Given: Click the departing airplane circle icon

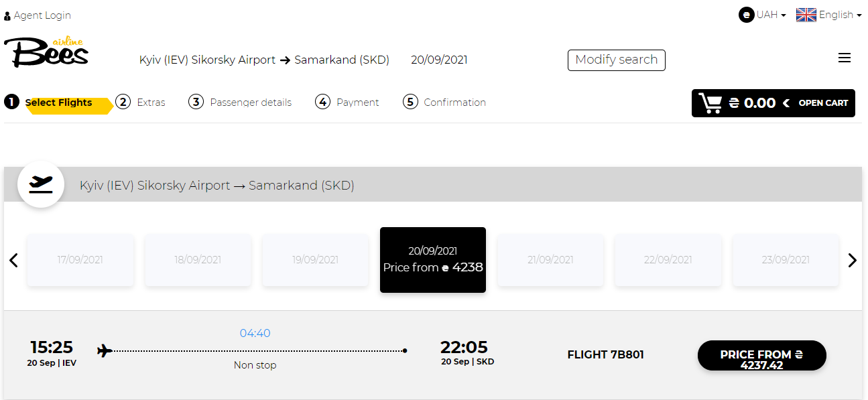Looking at the screenshot, I should pos(41,184).
